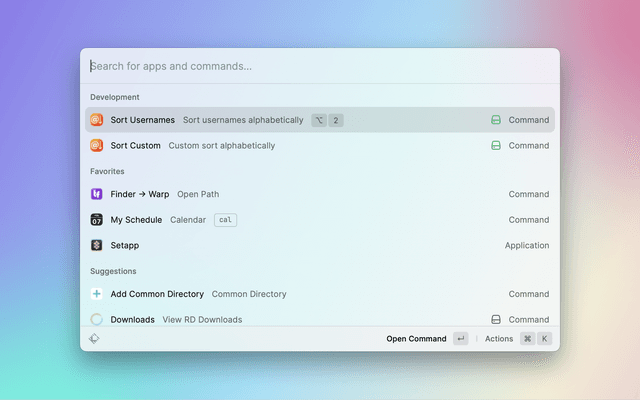
Task: Click the ⌥ 2 hotkey badge
Action: pos(327,120)
